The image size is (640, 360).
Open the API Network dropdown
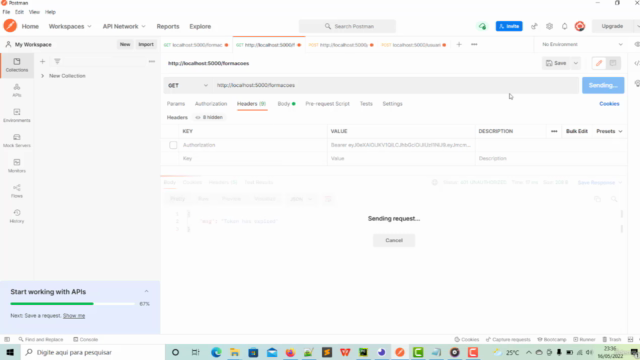click(124, 26)
